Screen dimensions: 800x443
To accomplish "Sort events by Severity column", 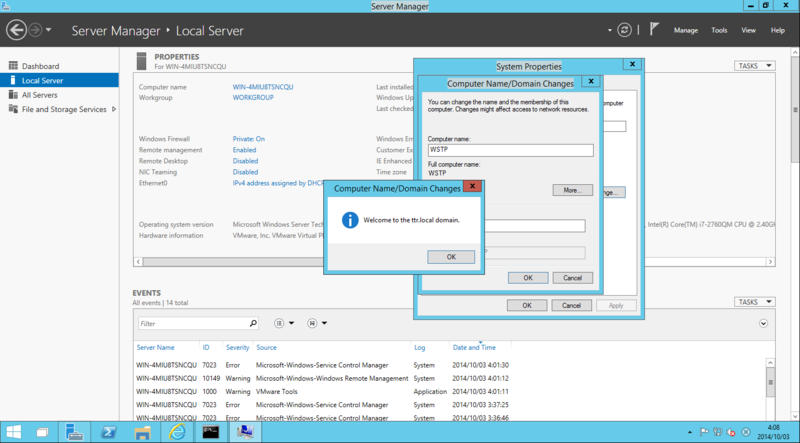I will [x=237, y=347].
